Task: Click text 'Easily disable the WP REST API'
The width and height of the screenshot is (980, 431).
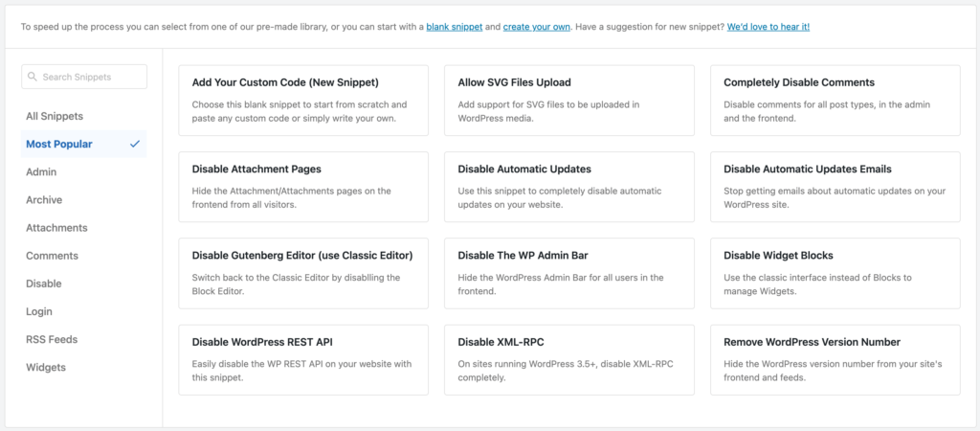Action: [x=258, y=364]
